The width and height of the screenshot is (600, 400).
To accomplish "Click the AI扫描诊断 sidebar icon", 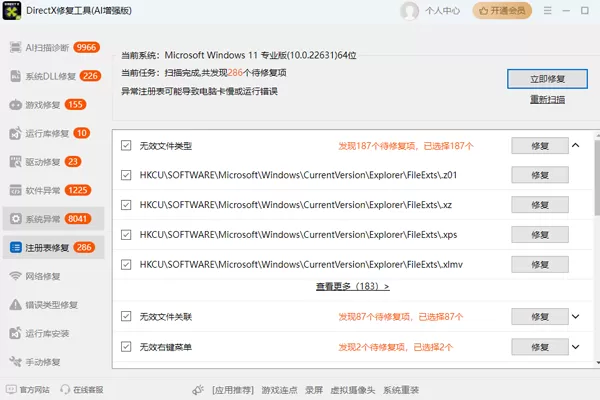I will (15, 47).
